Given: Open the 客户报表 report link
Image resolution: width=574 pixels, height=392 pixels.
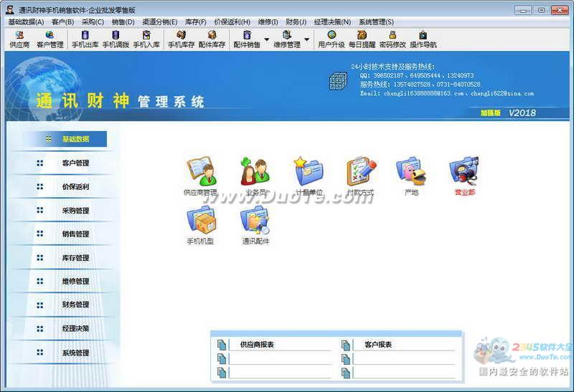Looking at the screenshot, I should tap(378, 345).
